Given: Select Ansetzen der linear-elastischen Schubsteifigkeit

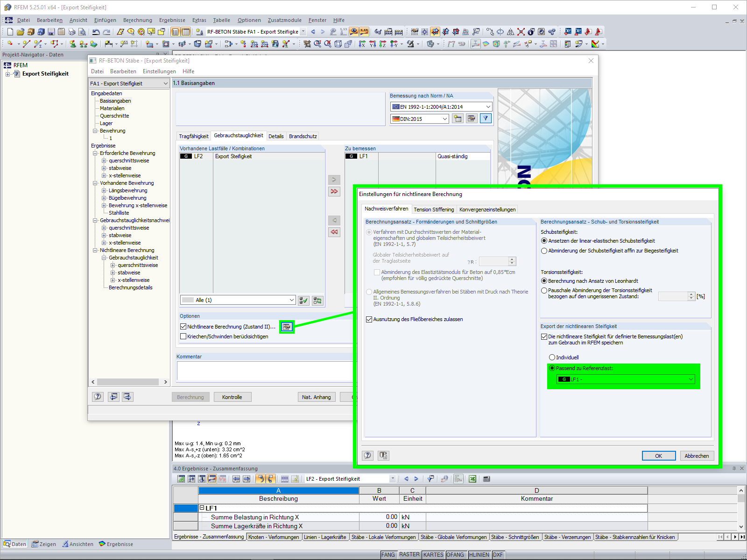Looking at the screenshot, I should 544,241.
